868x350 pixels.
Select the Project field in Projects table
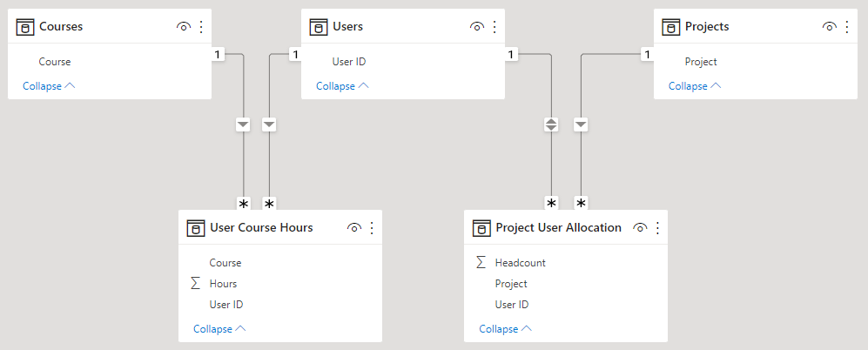click(701, 62)
